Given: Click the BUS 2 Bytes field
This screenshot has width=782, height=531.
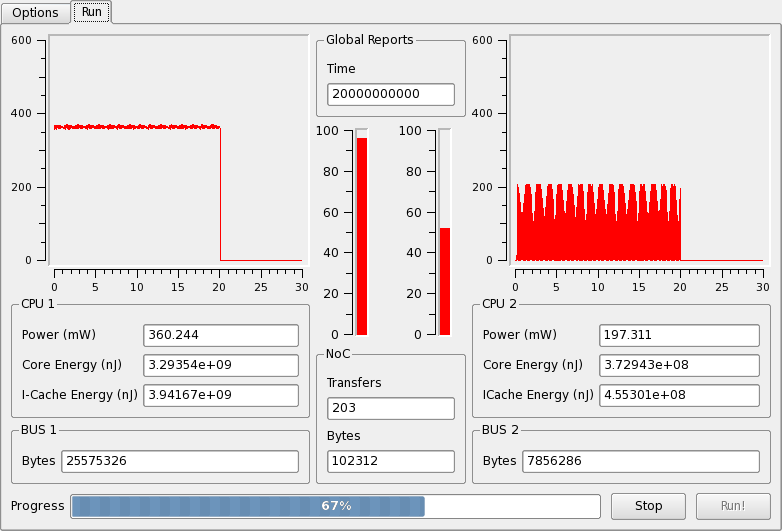Looking at the screenshot, I should (x=641, y=461).
